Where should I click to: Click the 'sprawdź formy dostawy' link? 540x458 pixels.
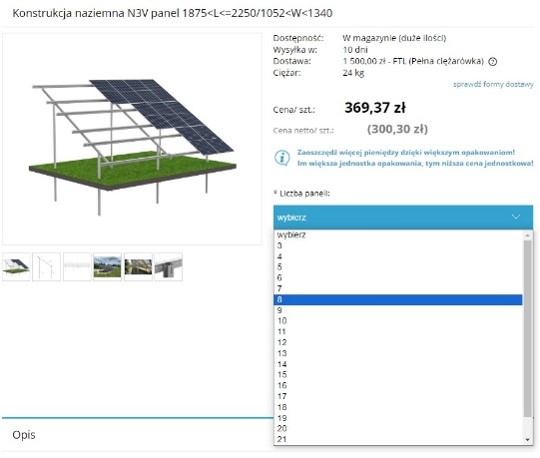493,84
